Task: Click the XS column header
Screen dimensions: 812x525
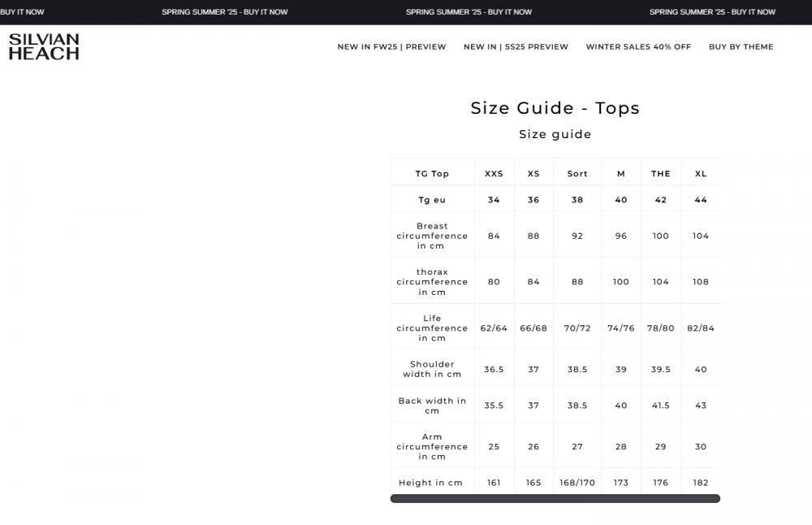Action: point(533,174)
